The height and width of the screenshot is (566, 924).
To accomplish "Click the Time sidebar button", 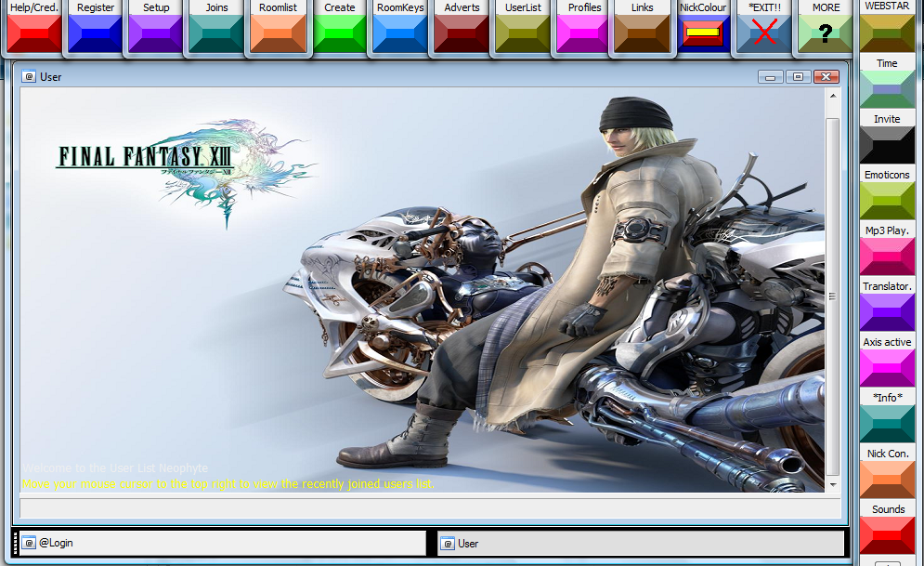I will pyautogui.click(x=887, y=88).
